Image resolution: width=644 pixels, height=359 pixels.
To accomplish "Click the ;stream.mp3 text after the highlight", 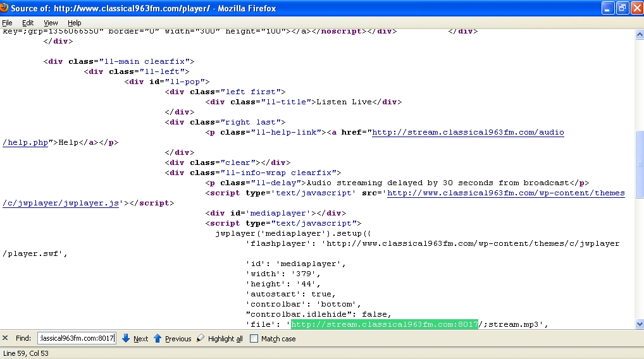I will click(511, 324).
